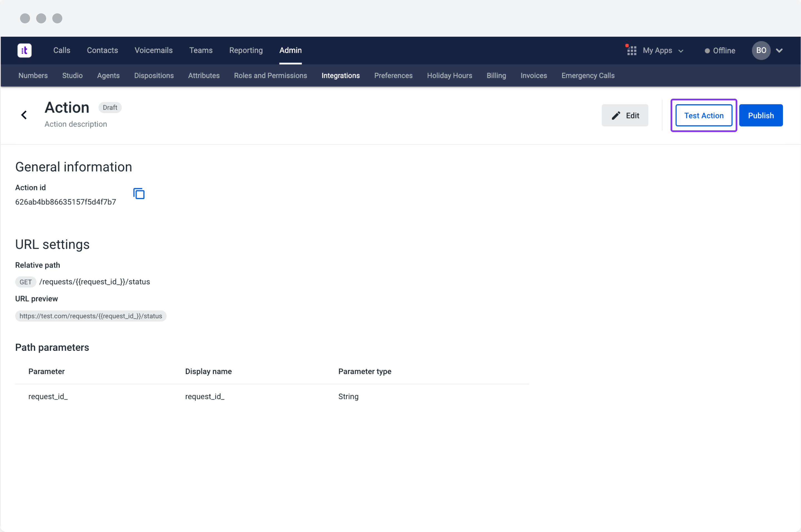This screenshot has width=801, height=532.
Task: Switch to the Studio tab
Action: click(72, 76)
